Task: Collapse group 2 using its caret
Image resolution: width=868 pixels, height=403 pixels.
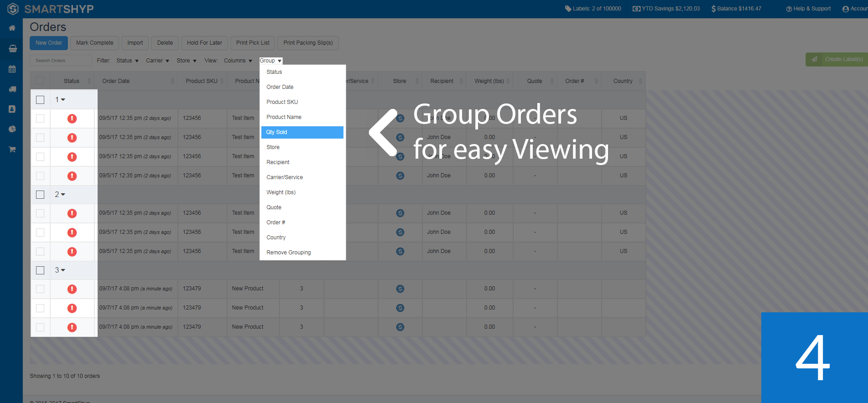Action: click(63, 194)
